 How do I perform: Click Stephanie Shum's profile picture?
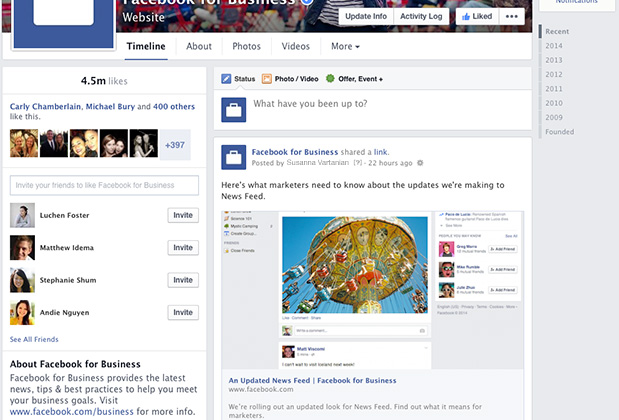pyautogui.click(x=23, y=280)
